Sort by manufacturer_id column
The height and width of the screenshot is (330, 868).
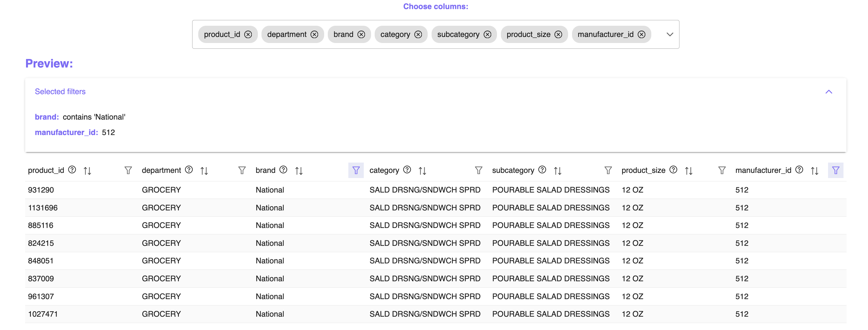pyautogui.click(x=814, y=170)
